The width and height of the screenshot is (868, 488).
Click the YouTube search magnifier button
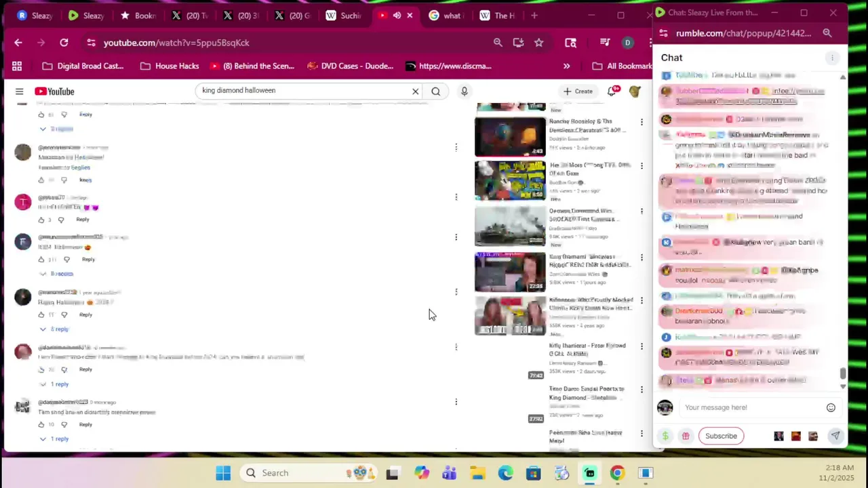(x=436, y=91)
